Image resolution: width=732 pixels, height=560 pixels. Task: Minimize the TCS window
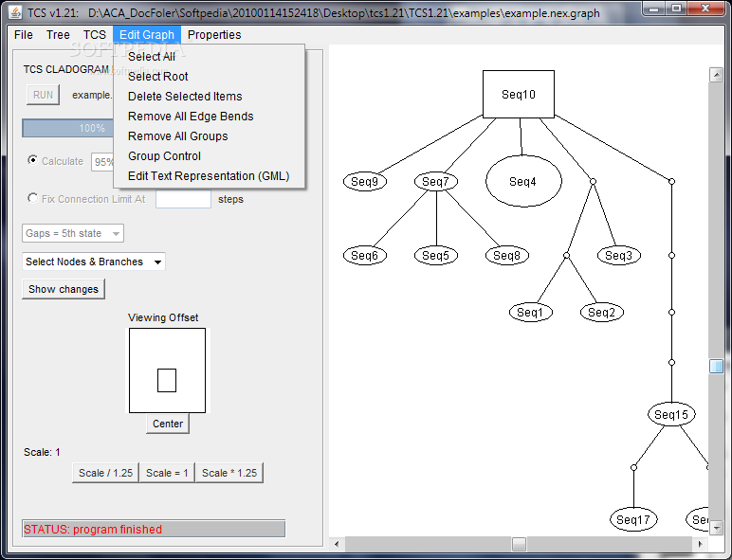(653, 9)
